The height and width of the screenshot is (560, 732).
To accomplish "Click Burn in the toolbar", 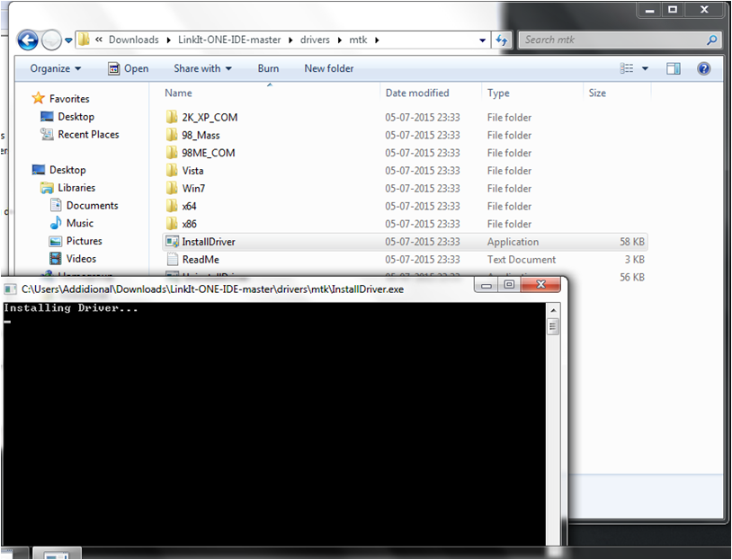I will click(x=268, y=68).
